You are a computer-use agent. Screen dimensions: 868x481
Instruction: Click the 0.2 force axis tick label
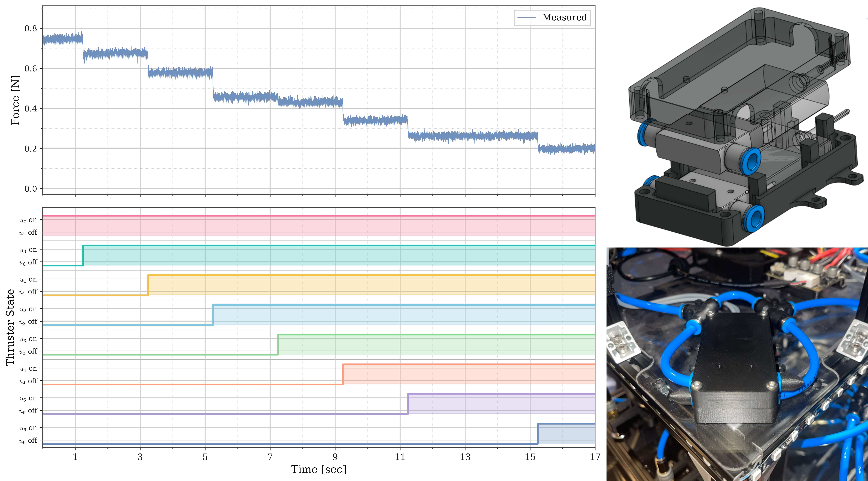[31, 149]
